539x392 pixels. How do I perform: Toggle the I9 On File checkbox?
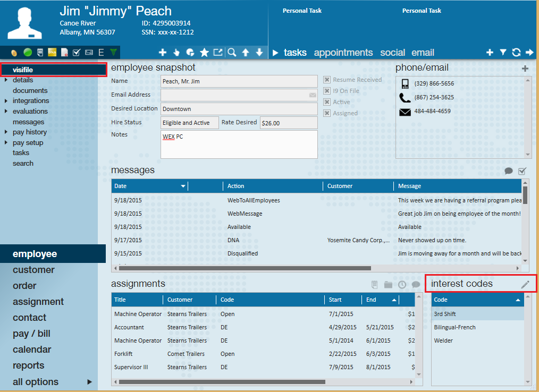coord(327,91)
